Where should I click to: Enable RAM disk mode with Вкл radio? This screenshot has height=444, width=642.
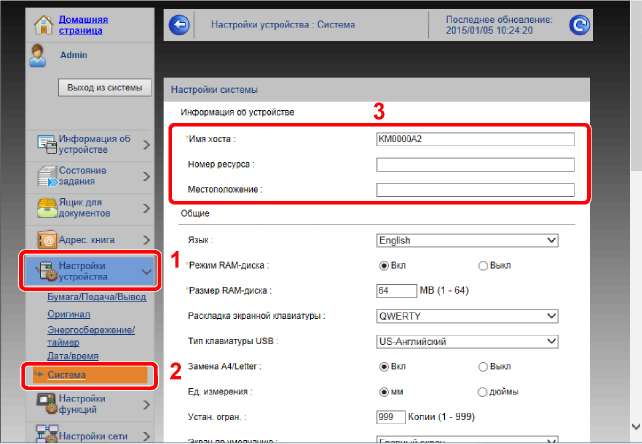coord(383,265)
